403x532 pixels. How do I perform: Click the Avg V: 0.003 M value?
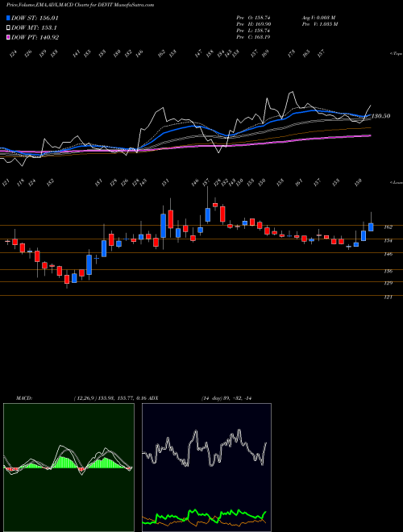(319, 17)
